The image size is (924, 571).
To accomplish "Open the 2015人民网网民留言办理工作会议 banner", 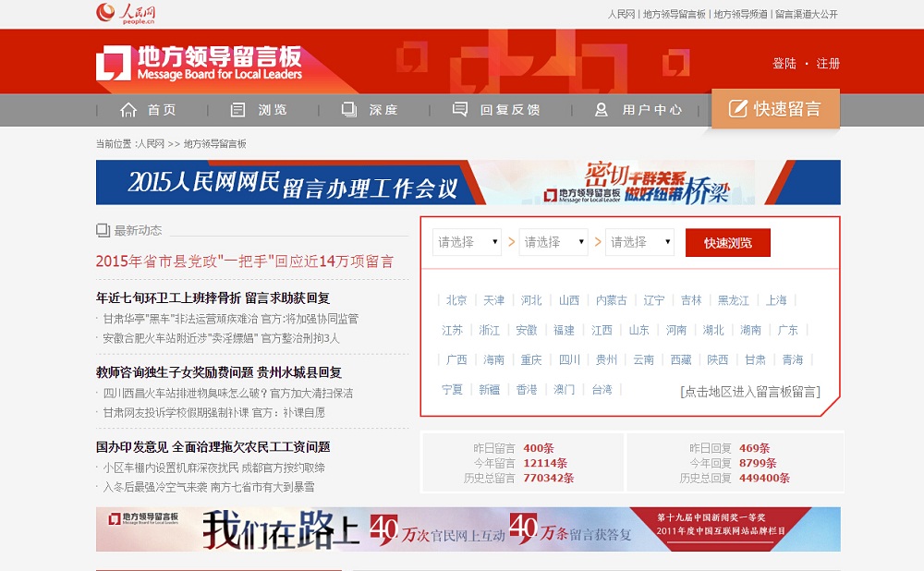I will (x=468, y=182).
